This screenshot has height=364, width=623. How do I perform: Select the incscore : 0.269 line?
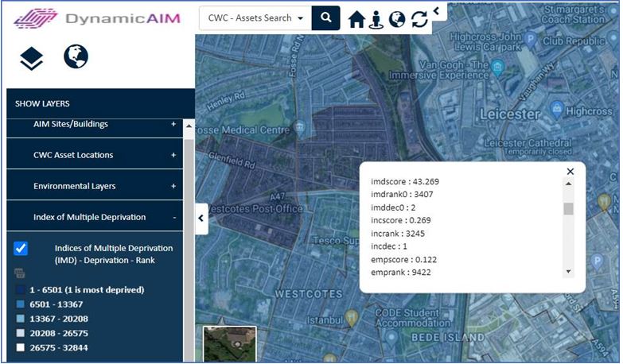coord(400,220)
